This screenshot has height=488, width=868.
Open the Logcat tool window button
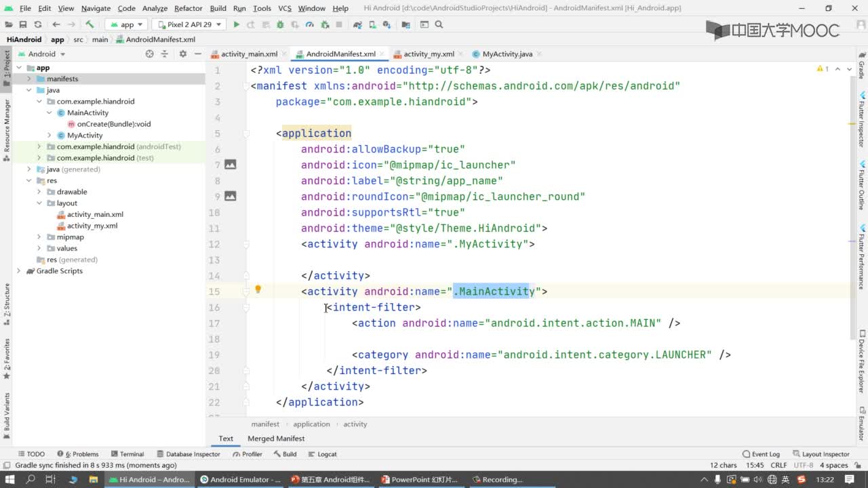tap(322, 454)
